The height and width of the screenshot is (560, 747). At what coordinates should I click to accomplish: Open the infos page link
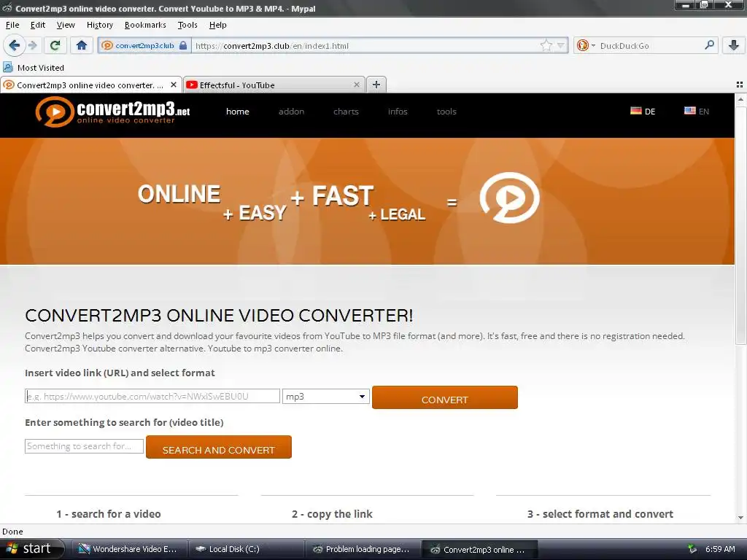[398, 112]
